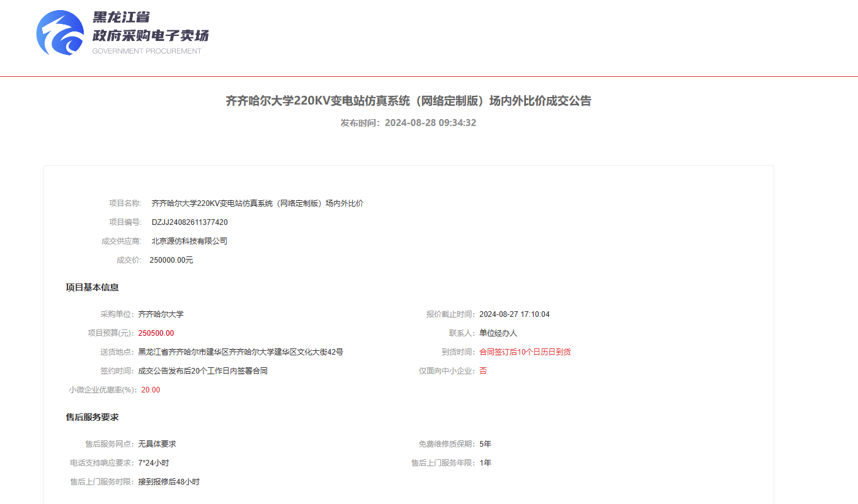Click the announcement headline 场内外比价成交公告
Viewport: 858px width, 504px height.
[408, 101]
